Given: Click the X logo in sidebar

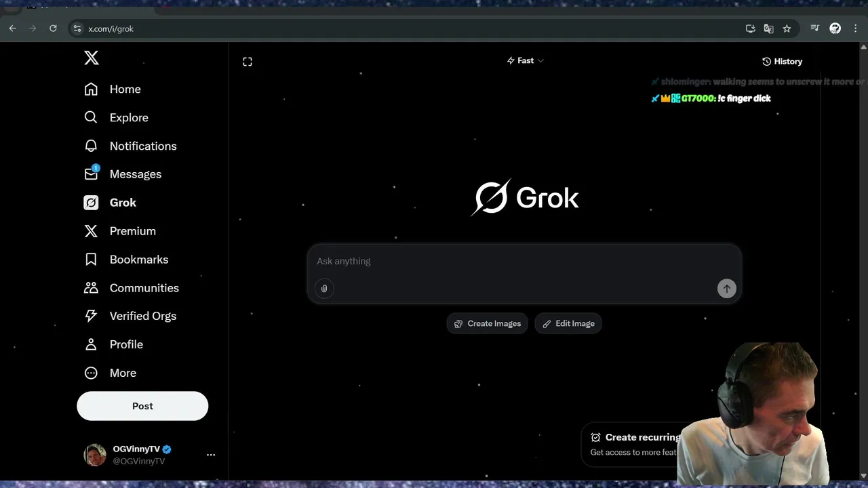Looking at the screenshot, I should point(92,58).
